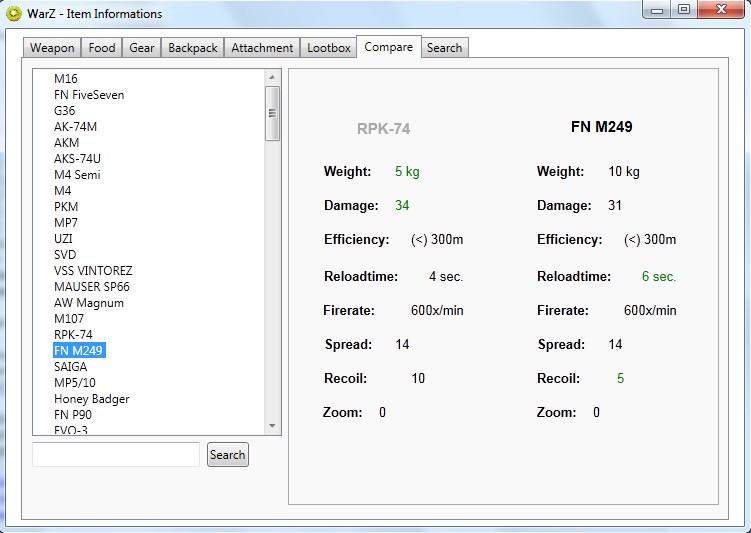Click the damage value 31

click(x=615, y=205)
